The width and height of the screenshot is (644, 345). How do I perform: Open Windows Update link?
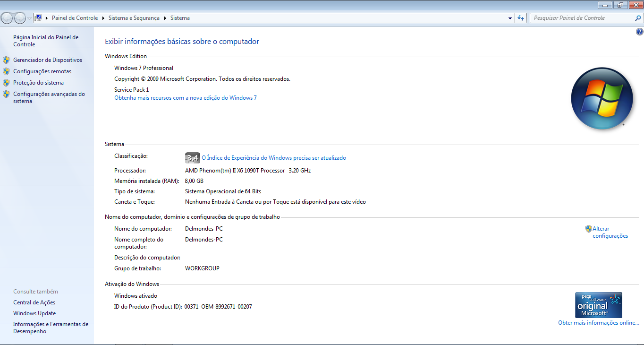click(34, 313)
